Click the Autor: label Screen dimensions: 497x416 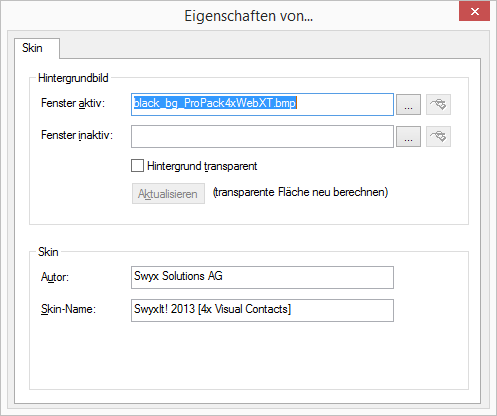(55, 277)
